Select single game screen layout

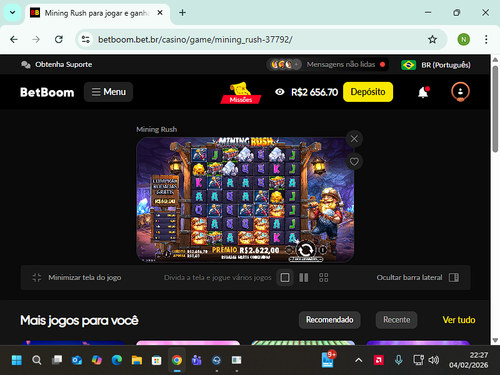click(x=285, y=277)
